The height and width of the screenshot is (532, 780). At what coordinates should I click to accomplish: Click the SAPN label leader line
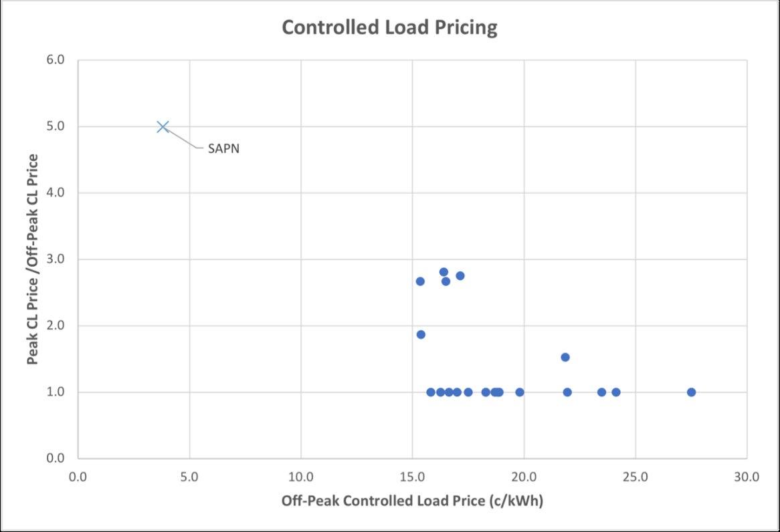click(x=185, y=139)
